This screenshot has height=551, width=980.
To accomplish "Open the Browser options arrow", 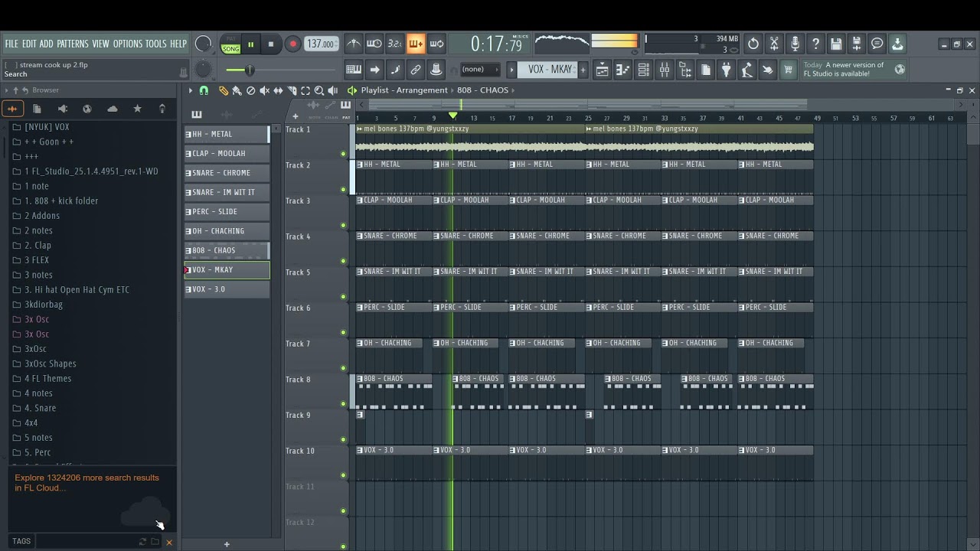I will (x=6, y=90).
